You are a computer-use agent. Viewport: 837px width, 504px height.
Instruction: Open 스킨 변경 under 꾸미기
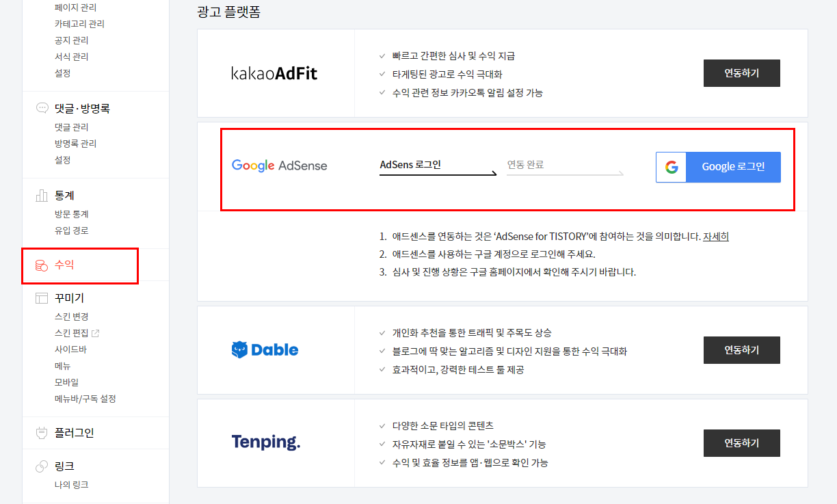tap(71, 317)
